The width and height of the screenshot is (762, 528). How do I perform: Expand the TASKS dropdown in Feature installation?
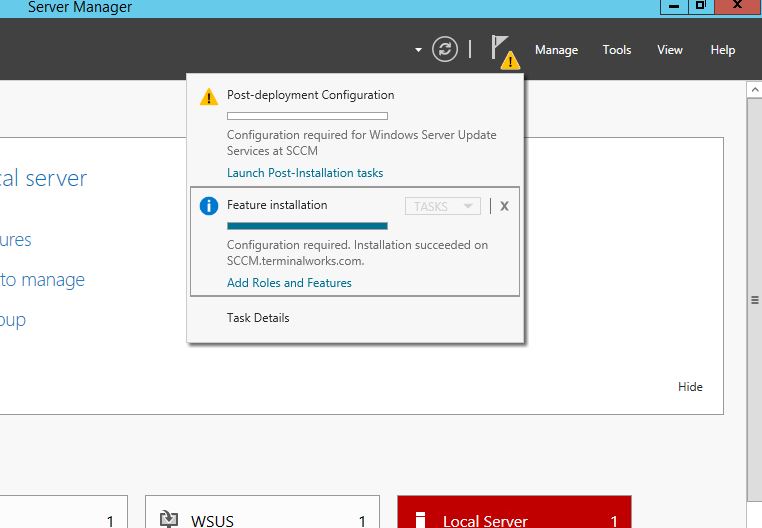443,206
